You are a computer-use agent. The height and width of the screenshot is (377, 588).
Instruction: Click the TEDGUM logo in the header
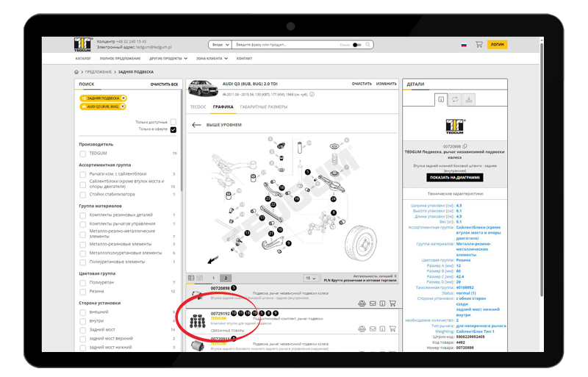(x=83, y=44)
